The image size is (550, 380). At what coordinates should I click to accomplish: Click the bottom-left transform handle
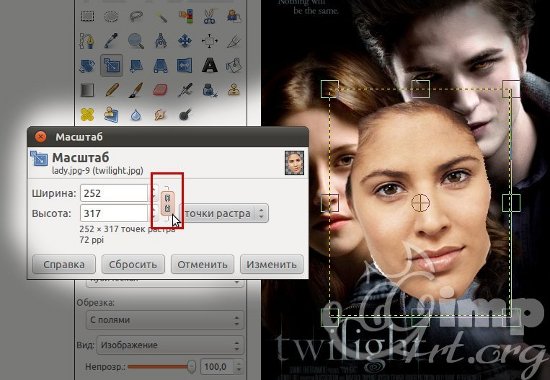(330, 317)
